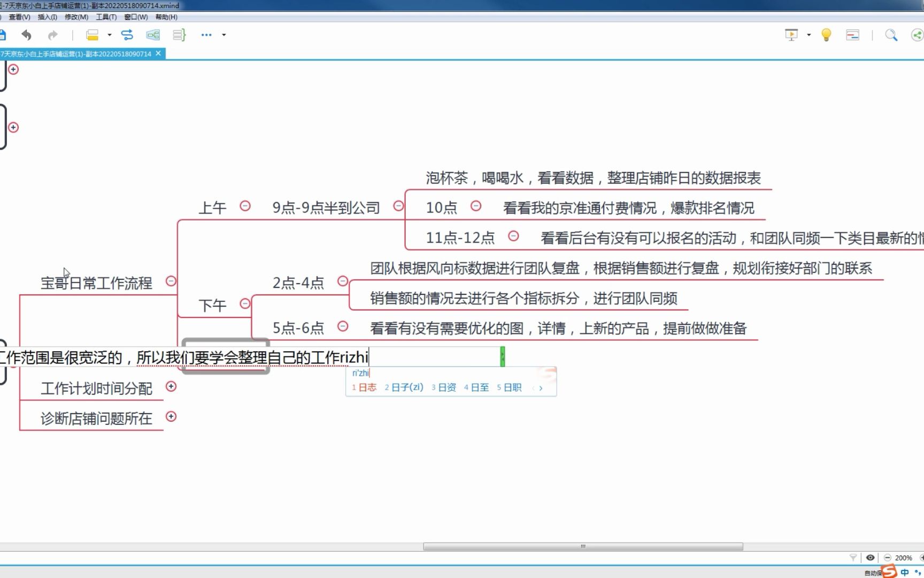Expand the 工作计划时间分配 branch
Viewport: 924px width, 578px height.
171,386
